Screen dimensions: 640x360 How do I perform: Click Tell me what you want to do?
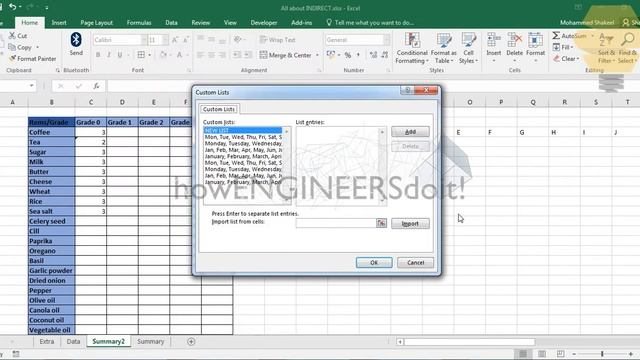point(370,23)
